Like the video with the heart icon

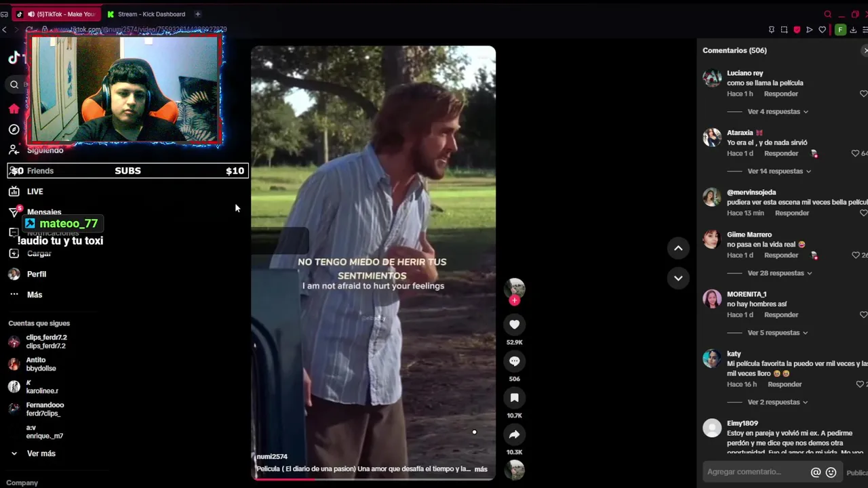coord(514,325)
